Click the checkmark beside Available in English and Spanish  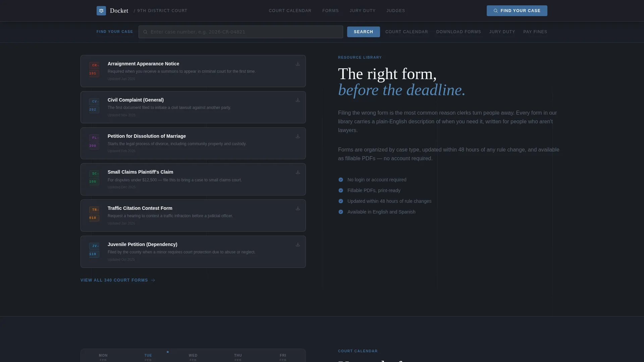click(x=341, y=212)
